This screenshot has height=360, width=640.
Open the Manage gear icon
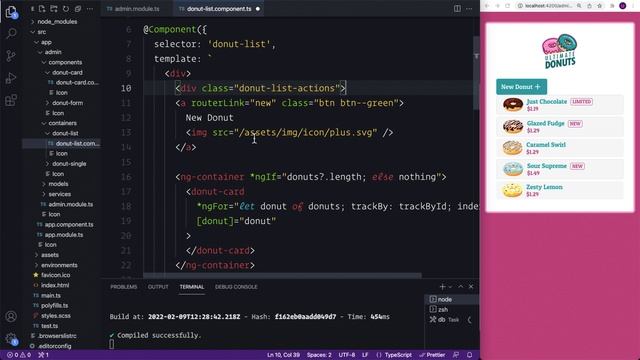[11, 338]
